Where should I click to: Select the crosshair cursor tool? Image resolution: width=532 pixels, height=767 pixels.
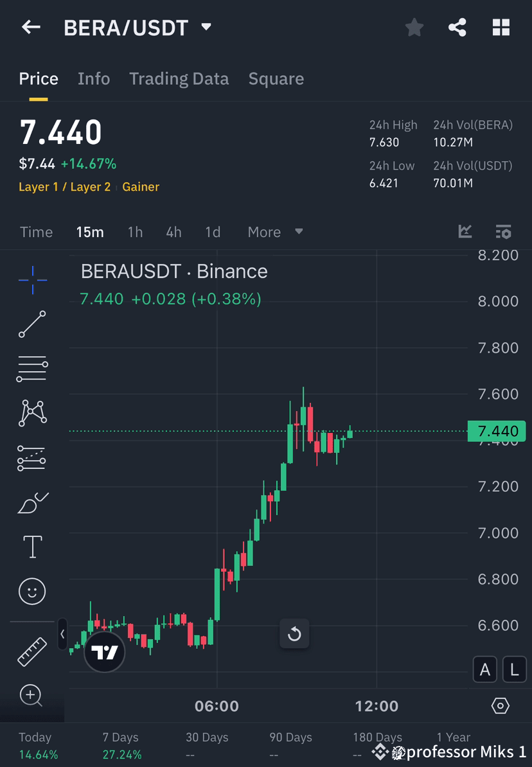(x=32, y=279)
